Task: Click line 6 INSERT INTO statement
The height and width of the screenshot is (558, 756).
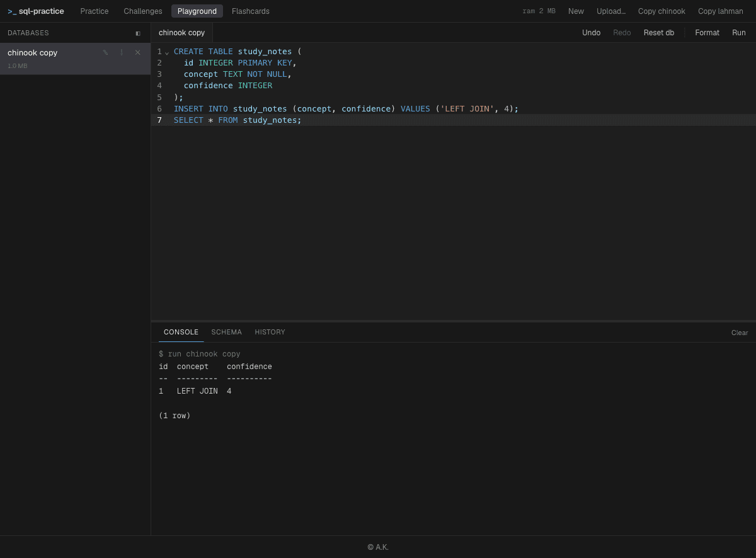Action: [x=346, y=108]
